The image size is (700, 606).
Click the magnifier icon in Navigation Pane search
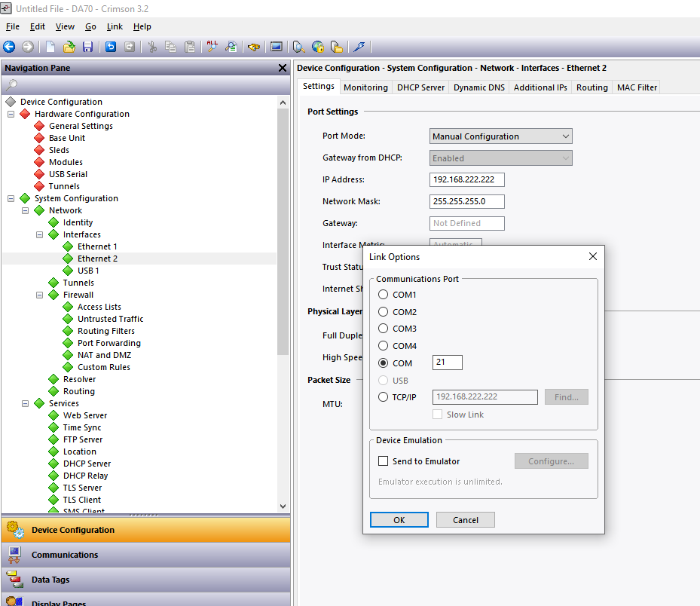11,84
